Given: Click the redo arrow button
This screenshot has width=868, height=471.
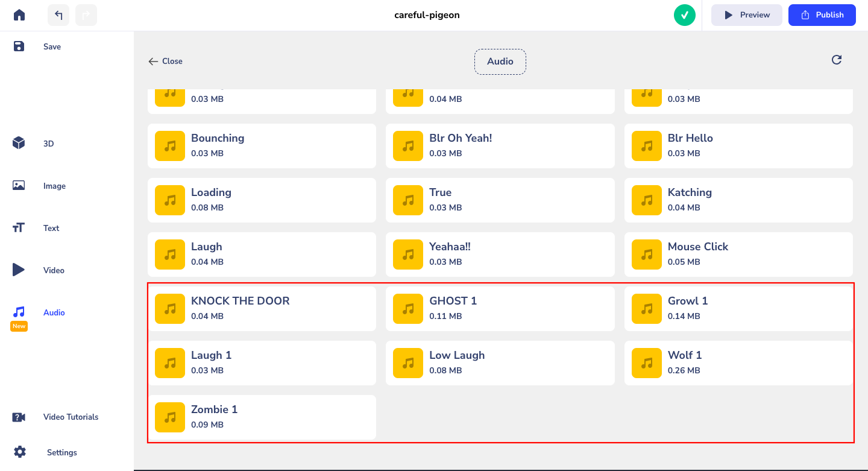Looking at the screenshot, I should [86, 15].
